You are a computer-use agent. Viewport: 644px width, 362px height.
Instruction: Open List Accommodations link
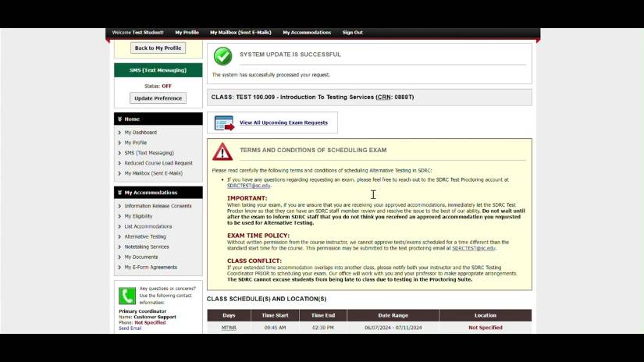point(148,226)
